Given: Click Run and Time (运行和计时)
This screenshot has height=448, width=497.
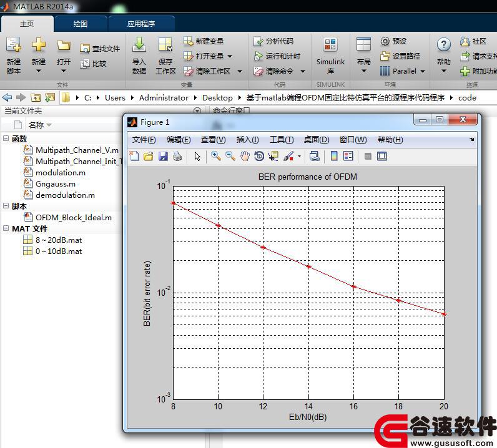Looking at the screenshot, I should (277, 56).
